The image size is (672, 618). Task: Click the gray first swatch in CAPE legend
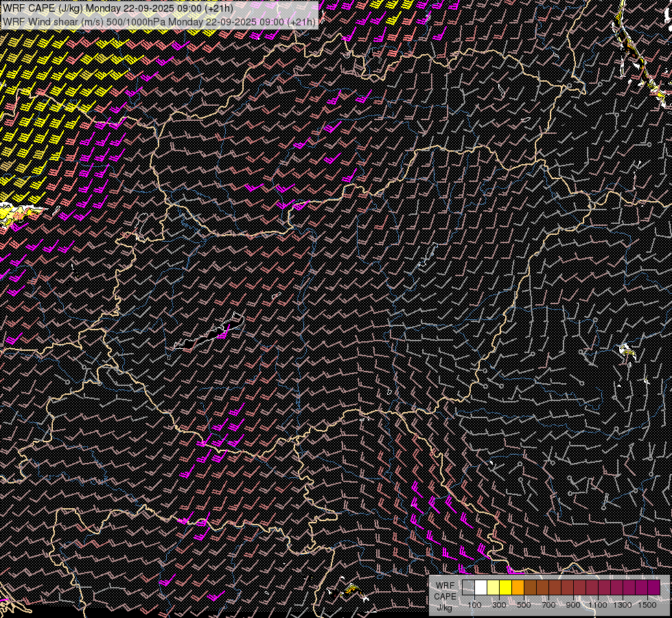tap(469, 587)
